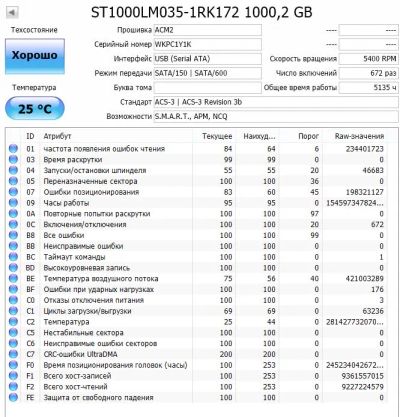Click the status icon for reallocated sectors row 05
This screenshot has height=417, width=400.
13,181
